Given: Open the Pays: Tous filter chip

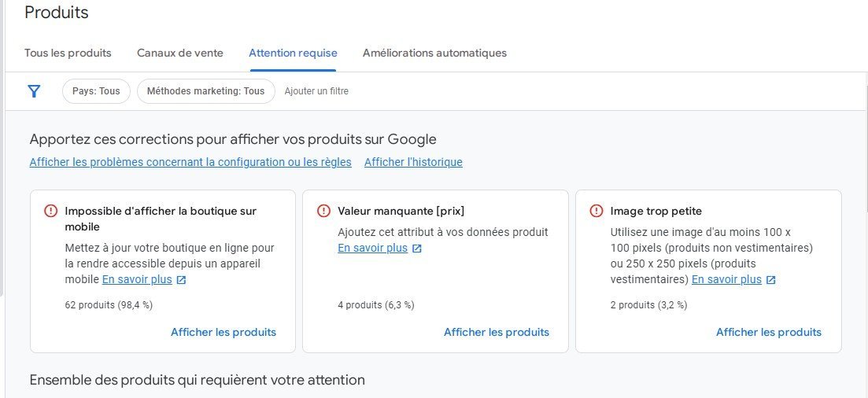Looking at the screenshot, I should pos(96,91).
